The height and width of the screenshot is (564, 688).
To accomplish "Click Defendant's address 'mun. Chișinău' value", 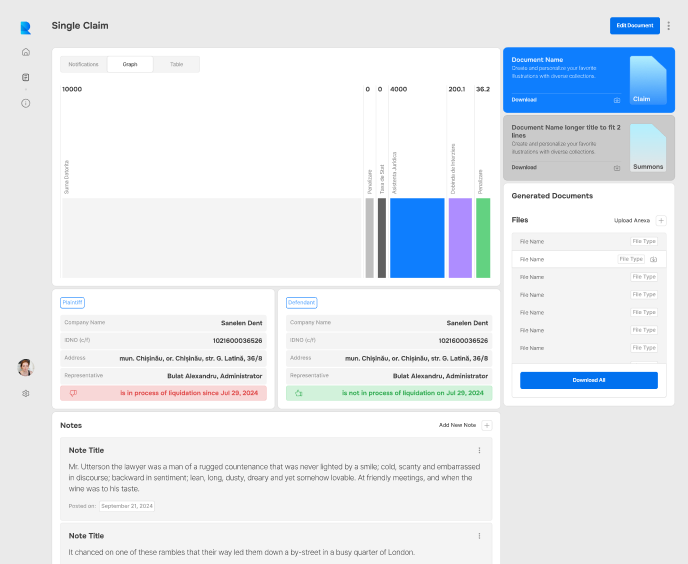I will pyautogui.click(x=416, y=359).
